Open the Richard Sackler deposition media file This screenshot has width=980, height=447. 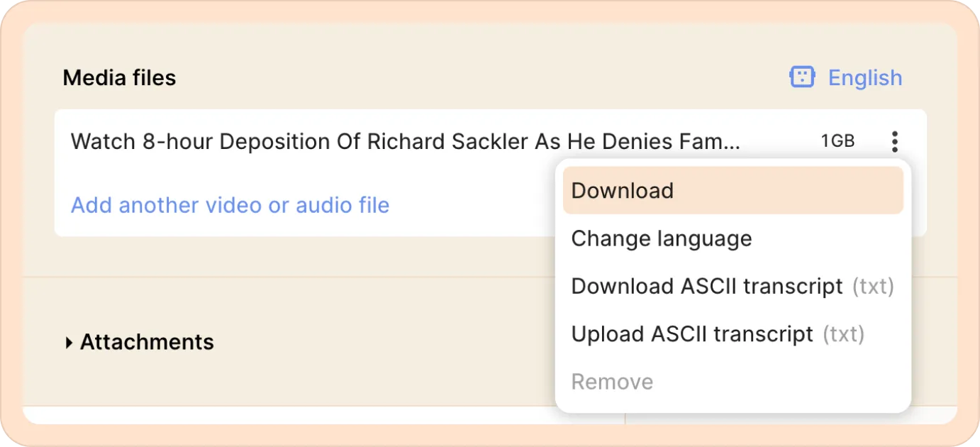coord(405,141)
